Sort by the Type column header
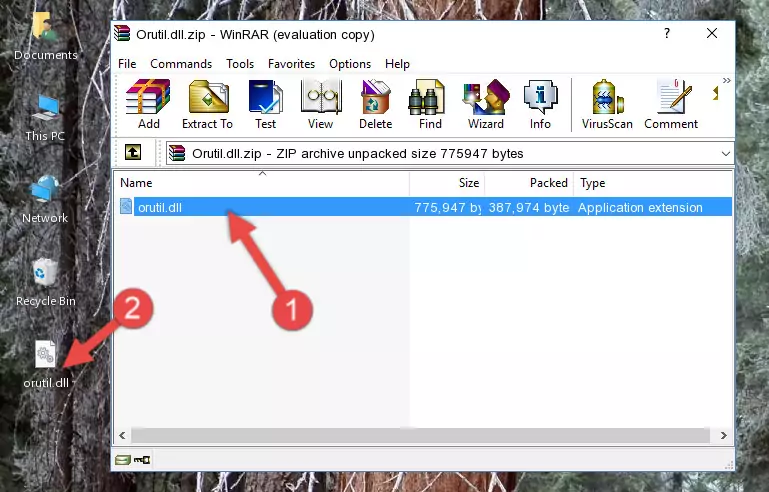This screenshot has width=769, height=492. [x=653, y=183]
